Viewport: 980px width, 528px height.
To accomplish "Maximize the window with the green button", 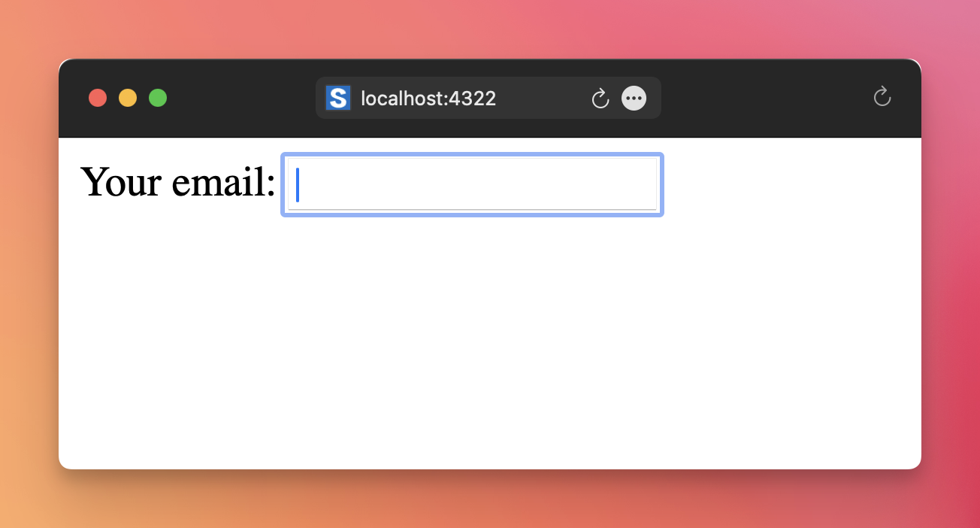I will pos(158,98).
